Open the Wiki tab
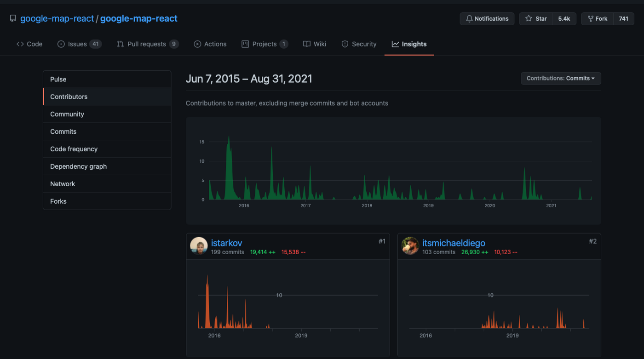Screen dimensions: 644x359 (x=315, y=44)
